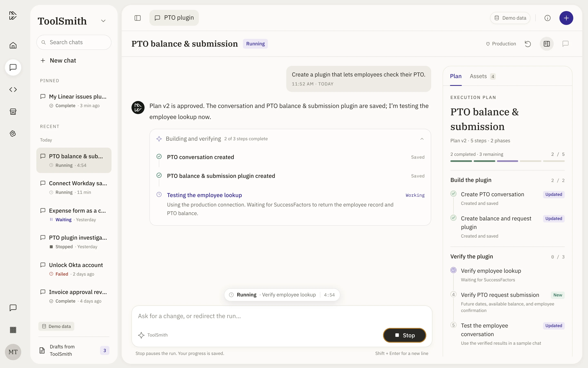The image size is (588, 368).
Task: Click the Running Verify employee lookup status pill
Action: pos(282,295)
